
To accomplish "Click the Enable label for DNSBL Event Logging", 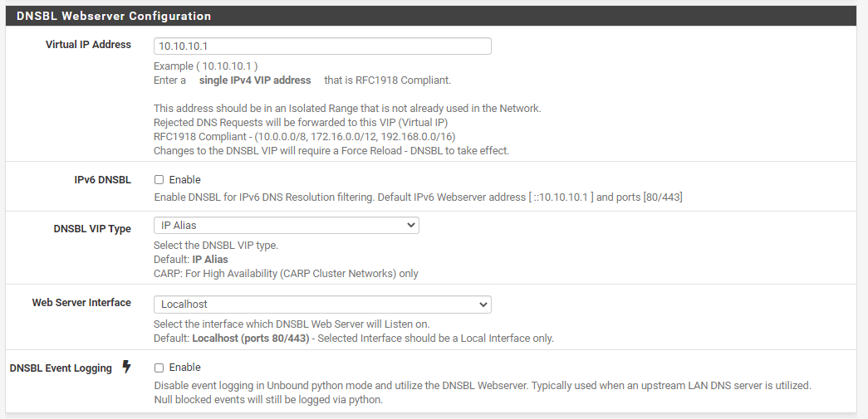I will click(x=184, y=368).
